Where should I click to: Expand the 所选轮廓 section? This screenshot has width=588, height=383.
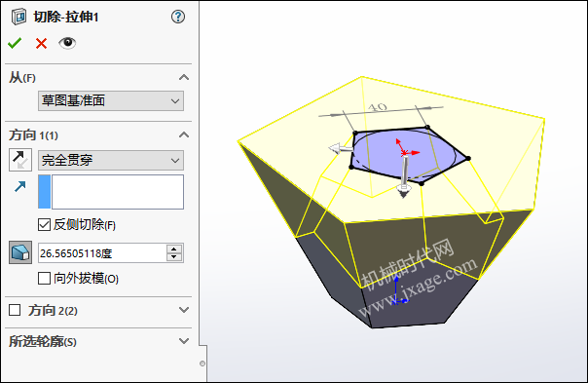coord(184,341)
